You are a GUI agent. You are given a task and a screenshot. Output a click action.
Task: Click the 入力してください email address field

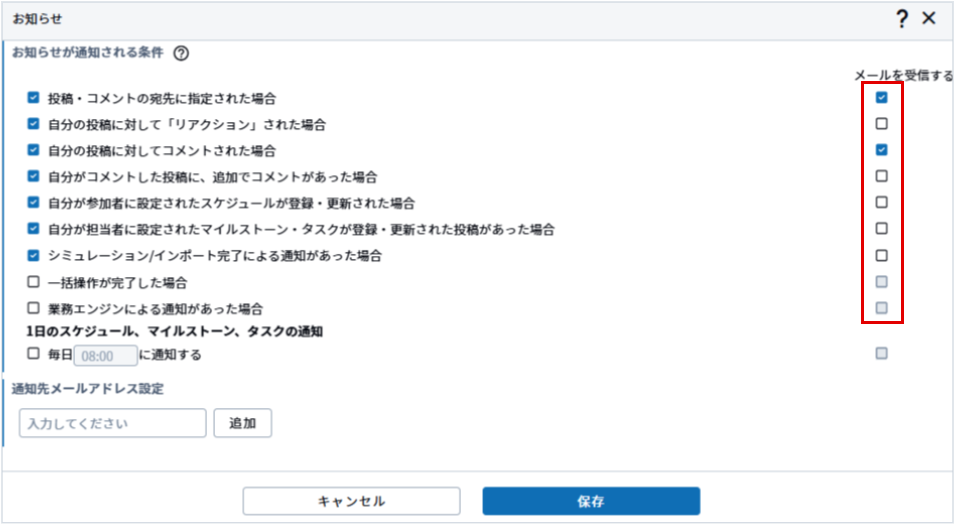113,423
